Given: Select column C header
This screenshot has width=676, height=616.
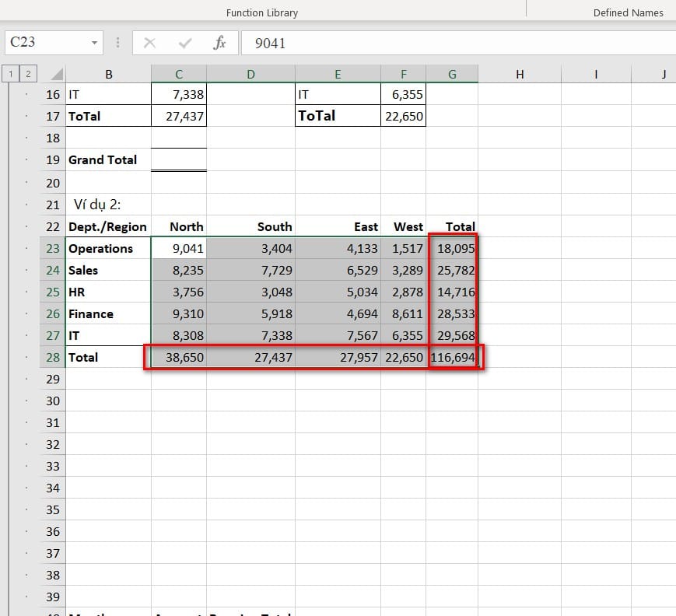Looking at the screenshot, I should (179, 74).
